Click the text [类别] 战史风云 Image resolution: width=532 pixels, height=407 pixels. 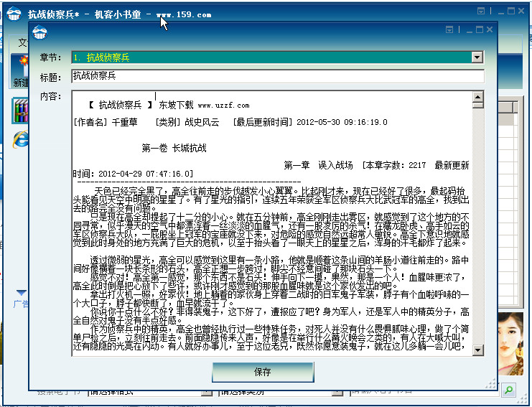pos(187,122)
